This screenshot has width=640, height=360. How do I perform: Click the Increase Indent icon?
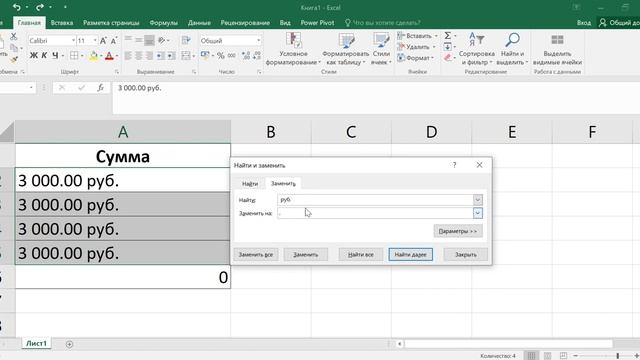171,56
